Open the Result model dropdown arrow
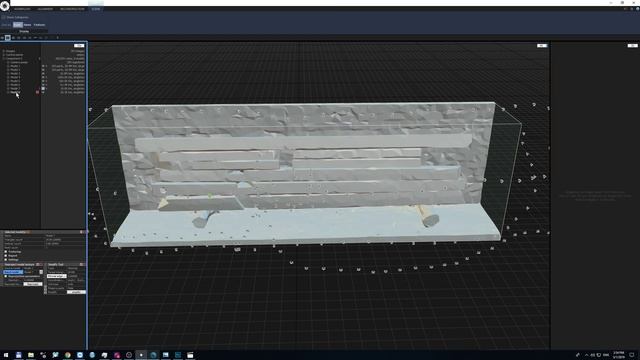The width and height of the screenshot is (640, 360). tap(41, 272)
